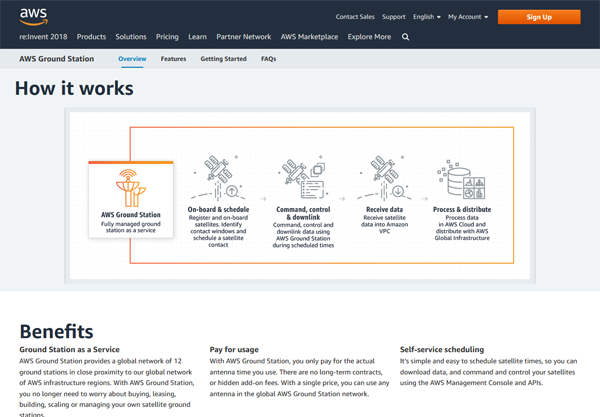Open the Pricing menu item
This screenshot has height=417, width=600.
167,37
